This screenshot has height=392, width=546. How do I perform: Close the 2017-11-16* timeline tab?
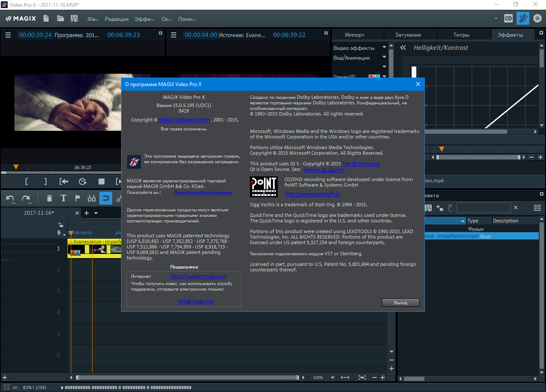click(77, 213)
